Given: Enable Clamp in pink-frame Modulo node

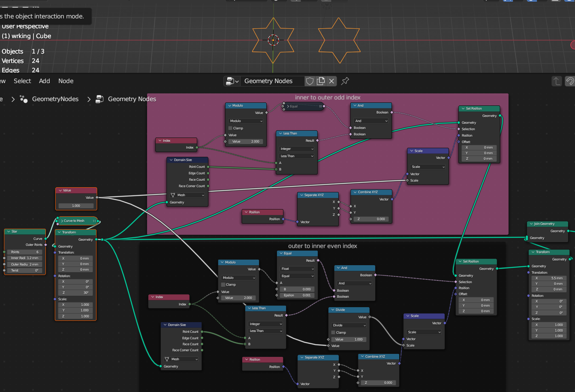Looking at the screenshot, I should point(230,128).
